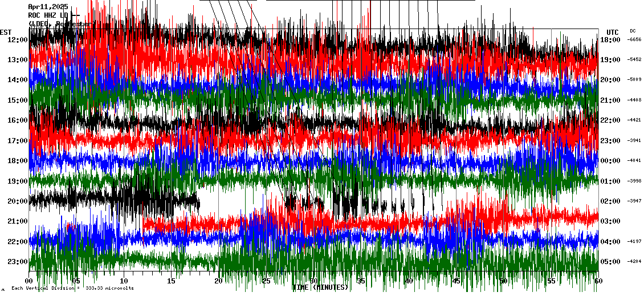Click the UTC time label "00:00"
The height and width of the screenshot is (296, 644).
610,161
